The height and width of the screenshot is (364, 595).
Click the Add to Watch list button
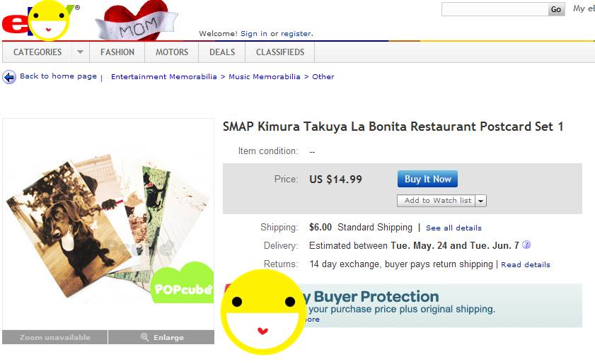coord(436,201)
